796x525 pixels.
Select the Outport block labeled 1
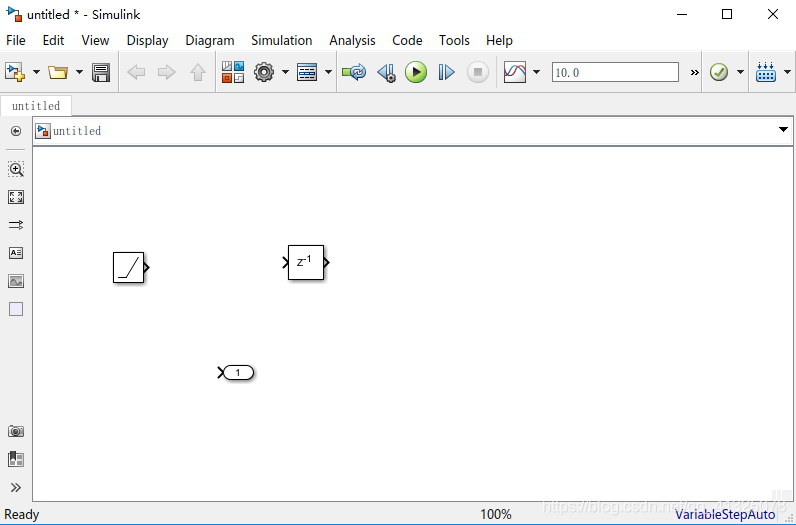[x=238, y=373]
